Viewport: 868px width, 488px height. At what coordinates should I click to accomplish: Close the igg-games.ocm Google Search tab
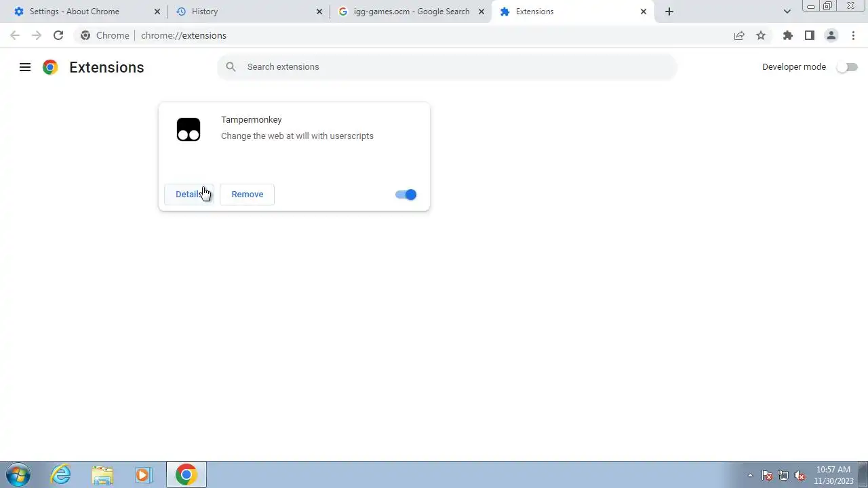tap(481, 12)
